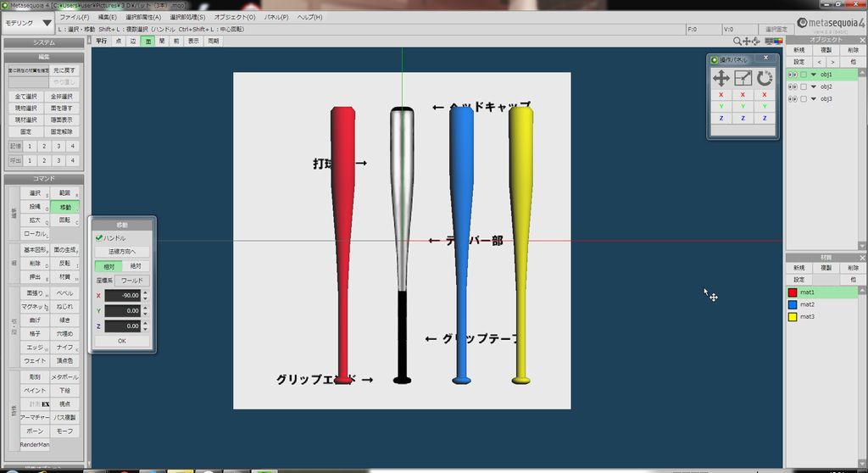Viewport: 868px width, 473px height.
Task: Open the パネル(P) menu
Action: 276,17
